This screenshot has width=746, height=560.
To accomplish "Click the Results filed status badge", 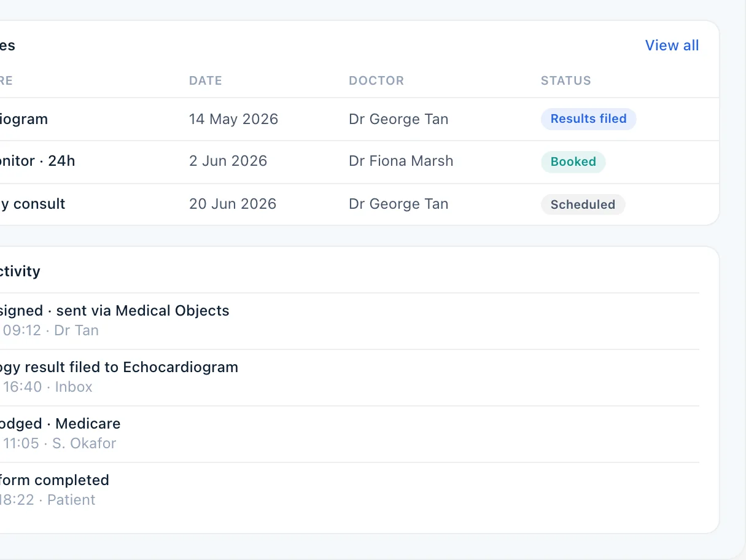I will pos(588,119).
